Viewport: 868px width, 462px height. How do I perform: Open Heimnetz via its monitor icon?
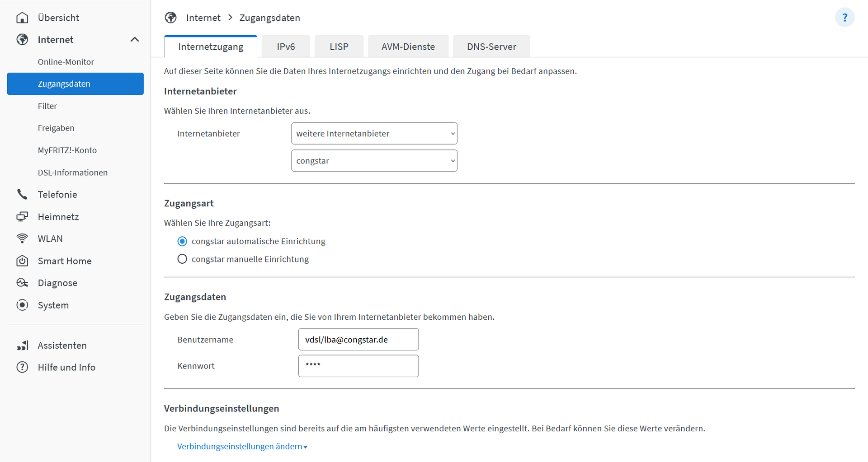coord(22,217)
